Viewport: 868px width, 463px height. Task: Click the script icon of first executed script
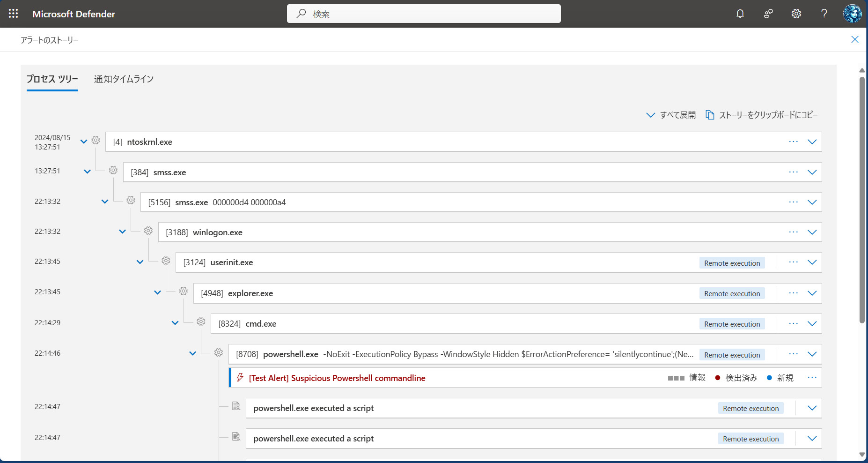click(236, 406)
